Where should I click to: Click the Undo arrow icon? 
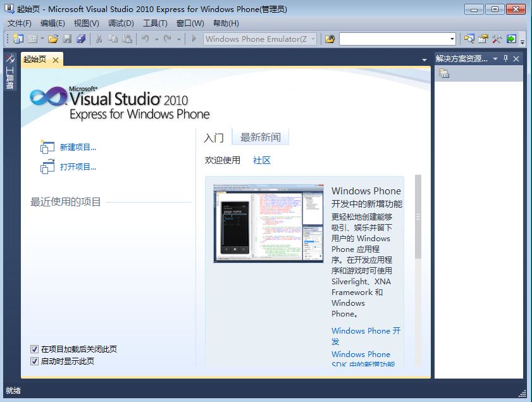pyautogui.click(x=145, y=39)
